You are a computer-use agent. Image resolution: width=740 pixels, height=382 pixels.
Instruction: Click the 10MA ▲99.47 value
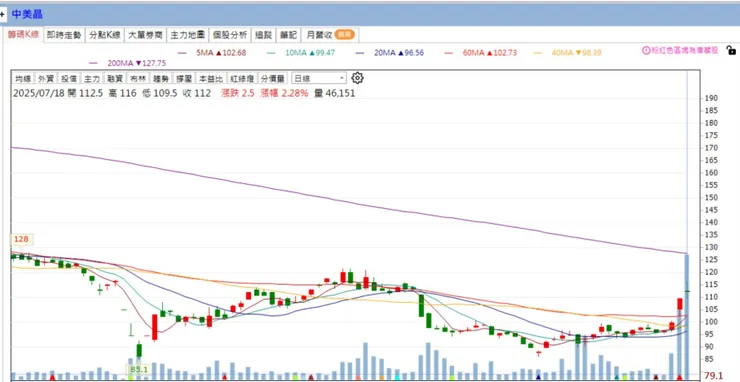(310, 53)
